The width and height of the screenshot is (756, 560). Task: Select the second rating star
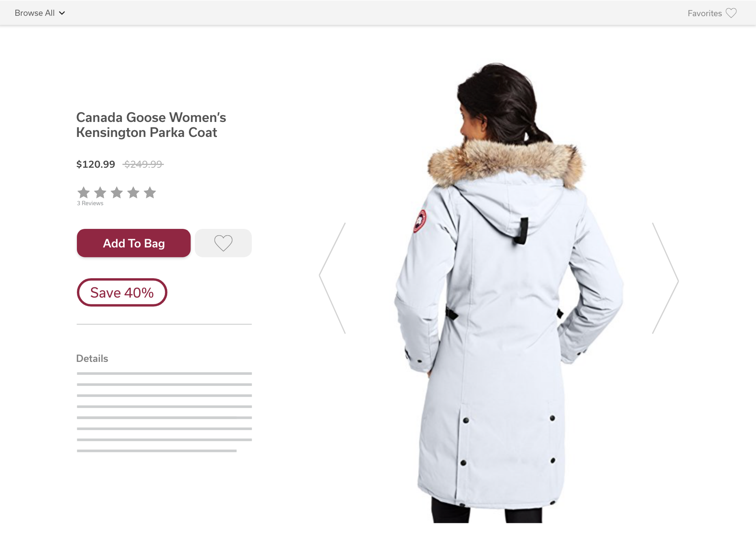pyautogui.click(x=100, y=193)
